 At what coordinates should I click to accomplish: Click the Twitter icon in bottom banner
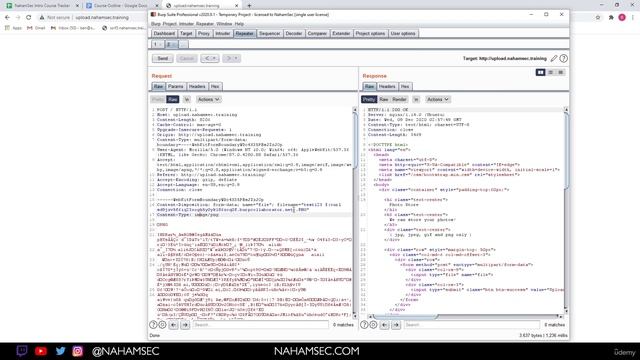pyautogui.click(x=60, y=351)
